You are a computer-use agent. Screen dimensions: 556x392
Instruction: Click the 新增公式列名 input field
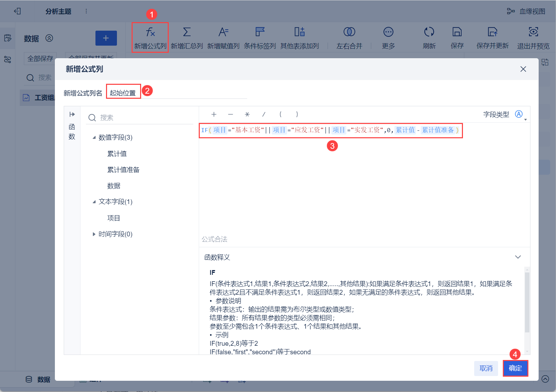tap(177, 93)
